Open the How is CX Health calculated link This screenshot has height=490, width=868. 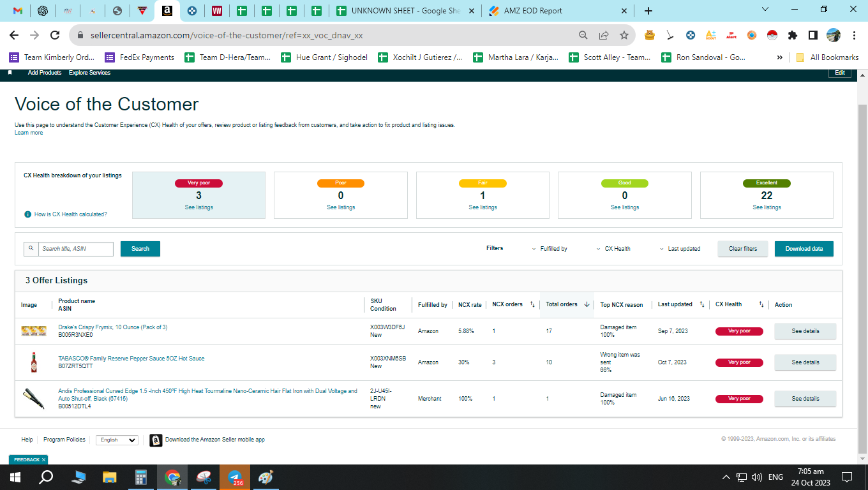(x=71, y=214)
